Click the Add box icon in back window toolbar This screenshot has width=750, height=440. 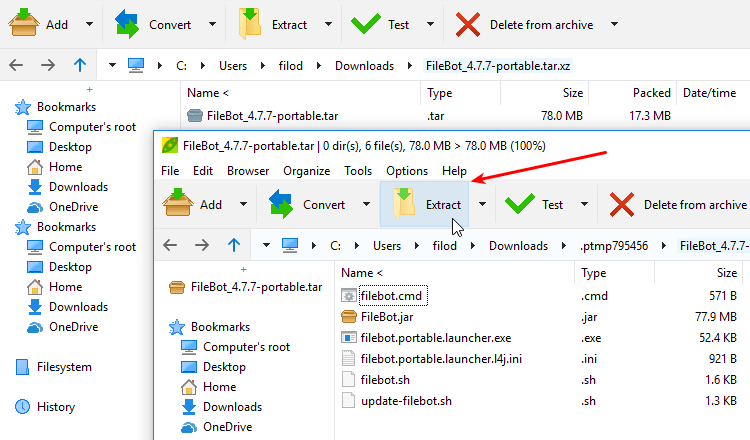23,23
